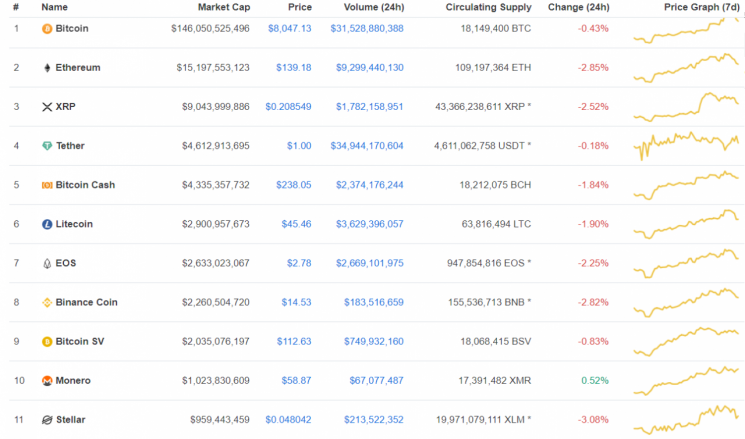Viewport: 745px width, 439px height.
Task: Open XRP's 7-day price graph
Action: pos(687,107)
